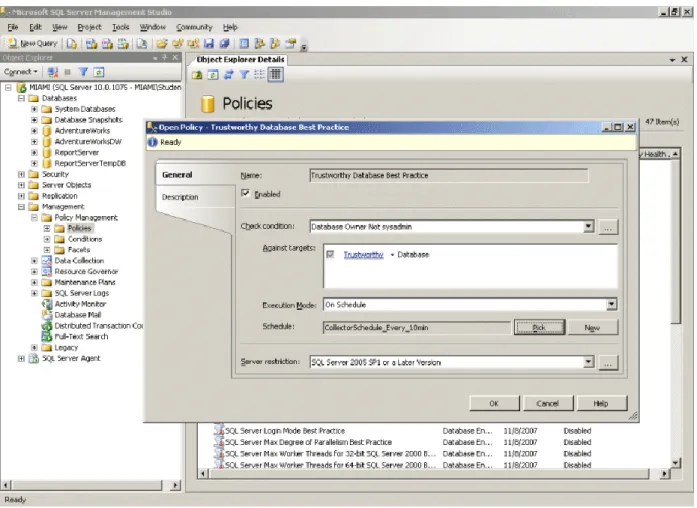Open the Database target dropdown arrow
Image resolution: width=697 pixels, height=508 pixels.
click(392, 255)
